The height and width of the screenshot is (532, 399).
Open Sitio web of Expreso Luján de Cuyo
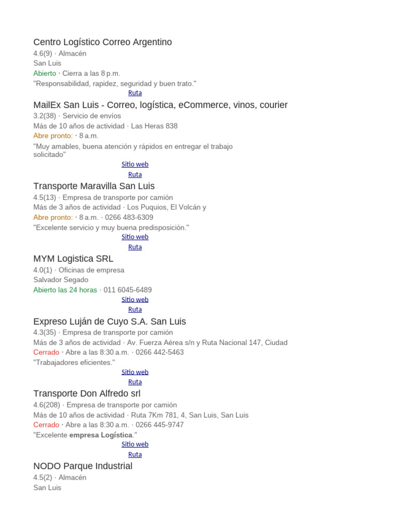coord(135,372)
